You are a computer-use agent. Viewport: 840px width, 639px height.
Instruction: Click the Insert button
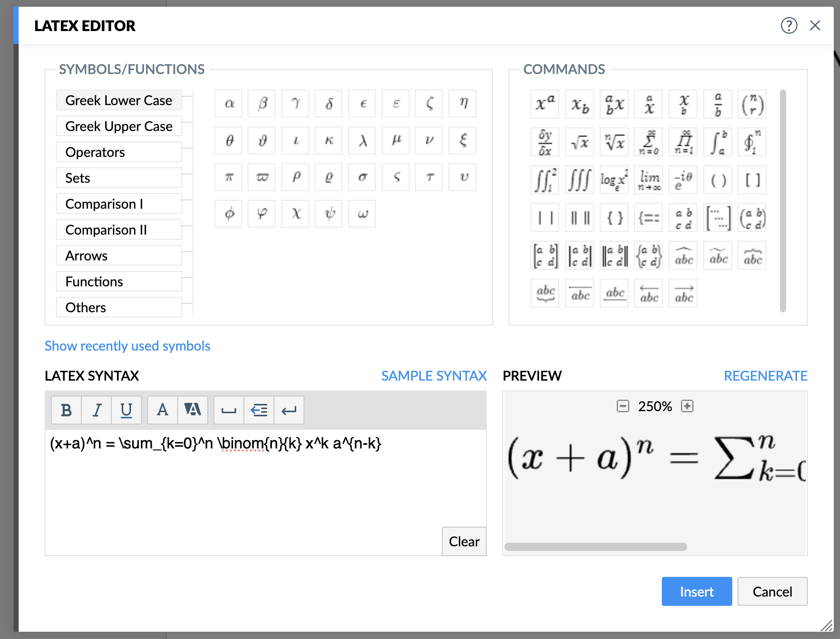pos(697,591)
